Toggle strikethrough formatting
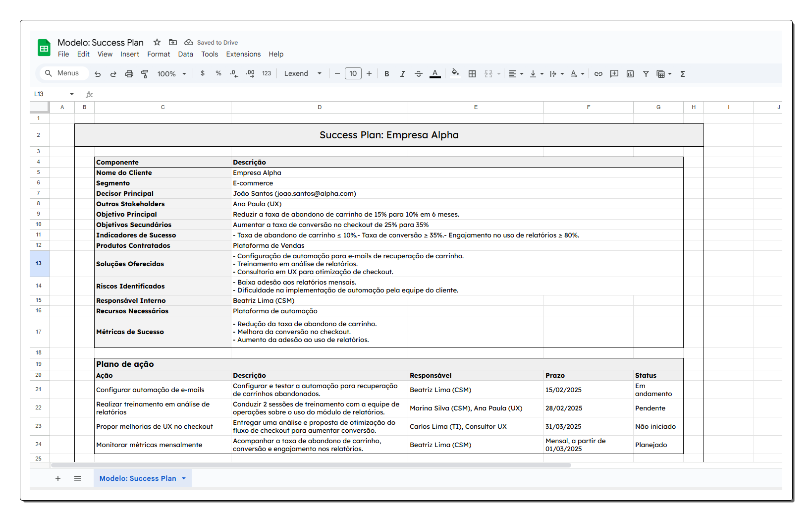This screenshot has height=520, width=812. (x=419, y=74)
